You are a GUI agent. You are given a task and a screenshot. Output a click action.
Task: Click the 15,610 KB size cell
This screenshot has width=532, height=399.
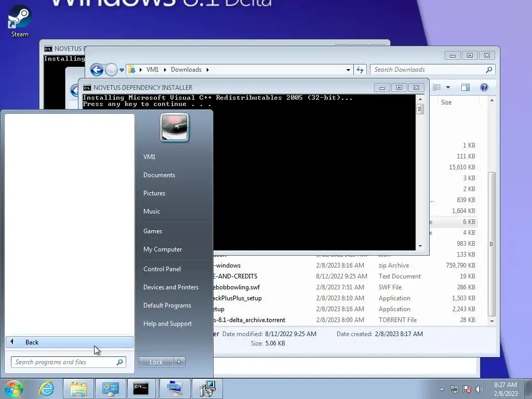tap(462, 167)
